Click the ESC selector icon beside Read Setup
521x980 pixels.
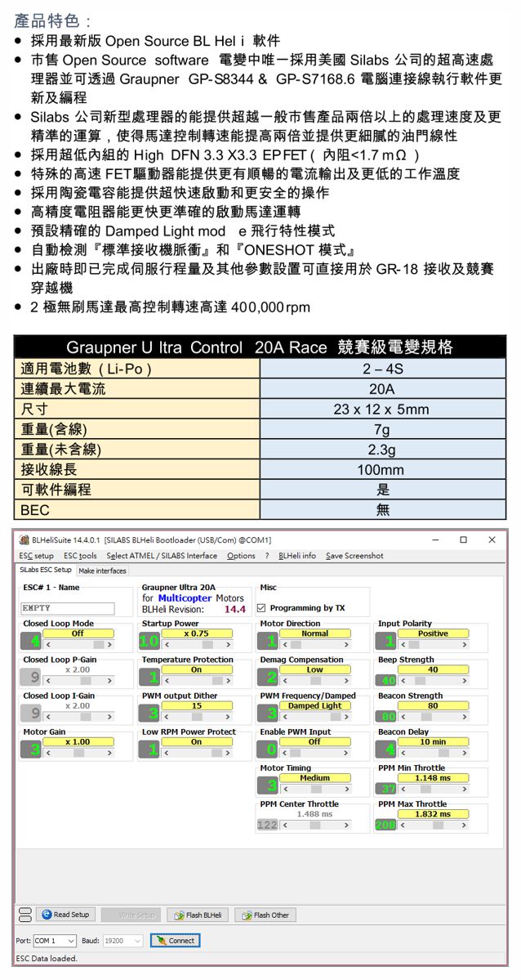tap(25, 915)
